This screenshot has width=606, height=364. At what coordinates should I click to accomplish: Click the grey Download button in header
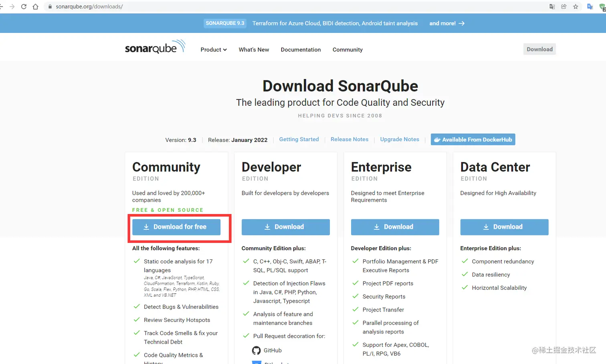539,49
